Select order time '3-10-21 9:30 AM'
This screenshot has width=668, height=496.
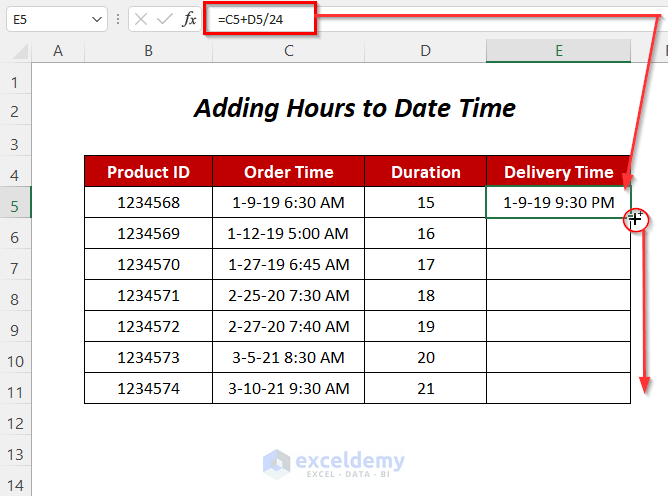(x=288, y=389)
